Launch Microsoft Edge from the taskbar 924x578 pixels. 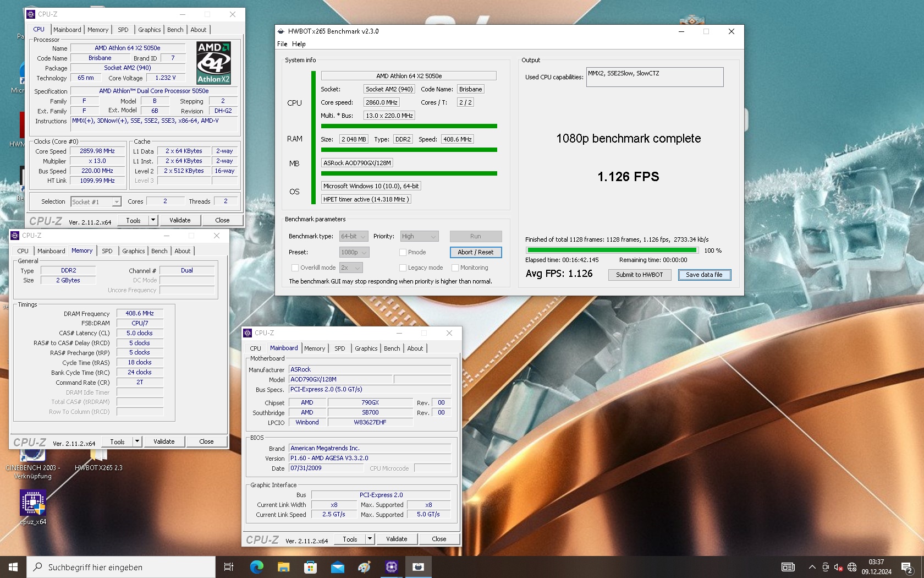(256, 567)
